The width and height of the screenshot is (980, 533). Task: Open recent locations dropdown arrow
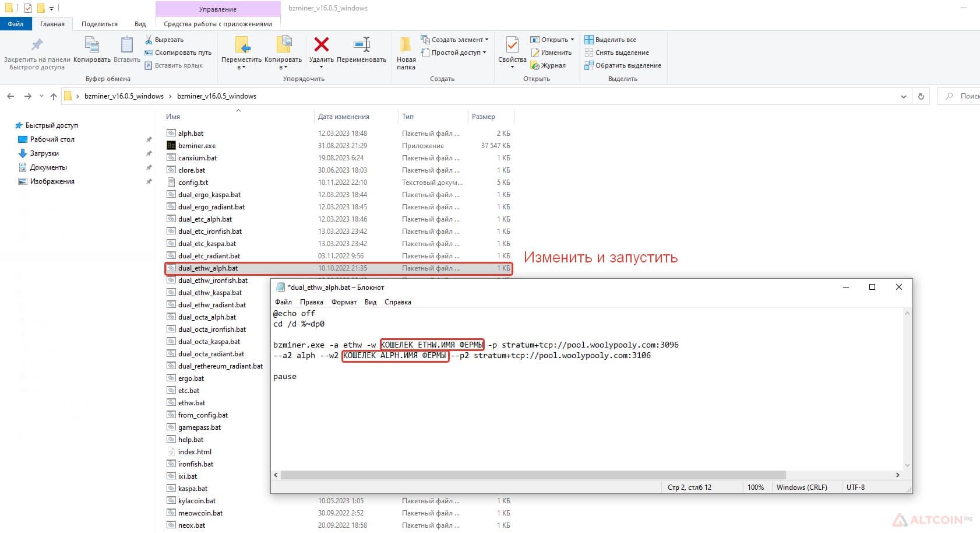point(41,96)
